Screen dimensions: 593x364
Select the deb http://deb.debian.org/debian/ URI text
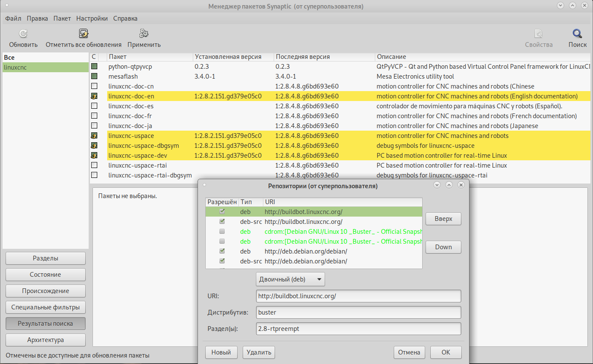click(306, 251)
